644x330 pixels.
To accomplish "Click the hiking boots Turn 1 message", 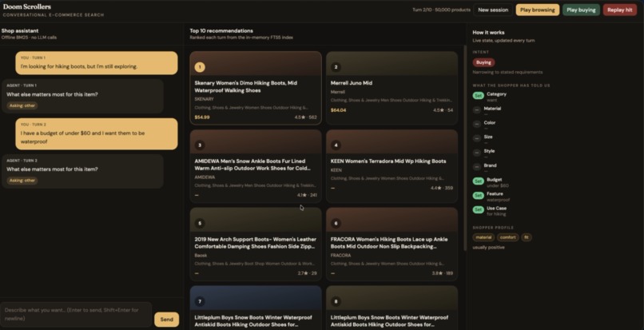I will [x=97, y=63].
